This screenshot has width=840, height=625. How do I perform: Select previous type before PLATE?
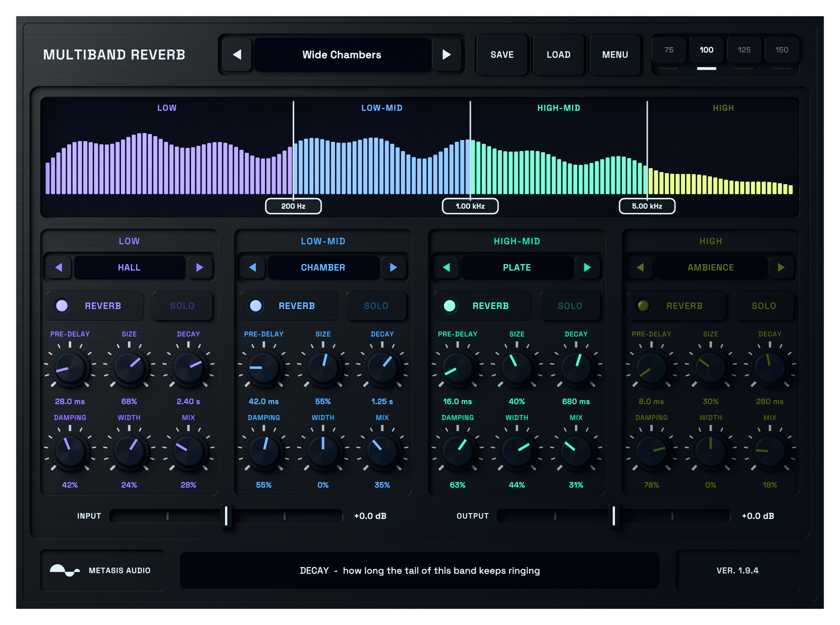tap(447, 267)
